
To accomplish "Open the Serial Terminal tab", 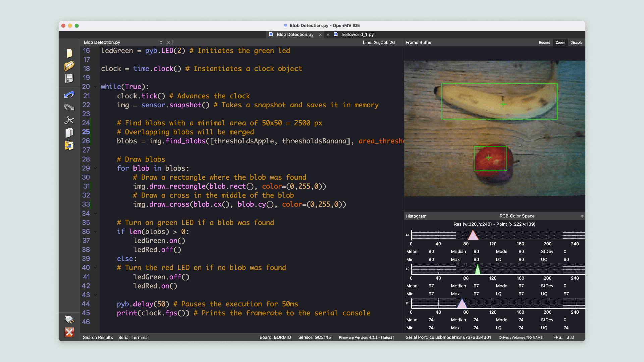I will (133, 337).
